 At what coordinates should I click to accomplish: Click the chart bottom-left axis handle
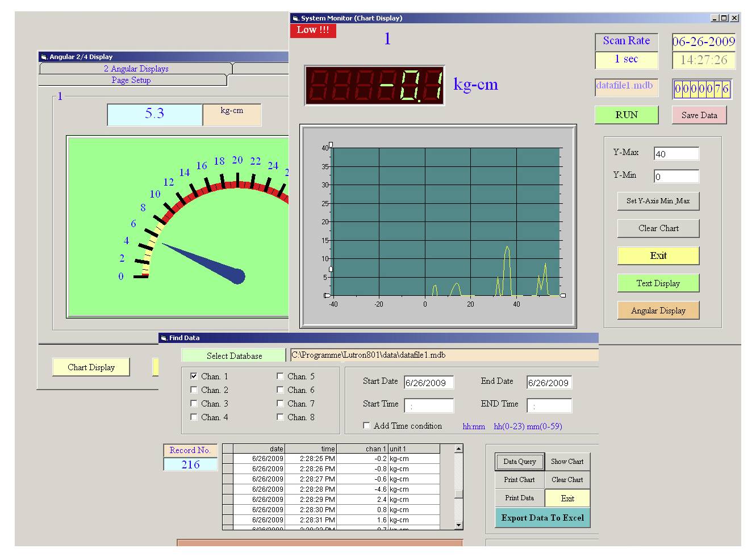click(327, 295)
